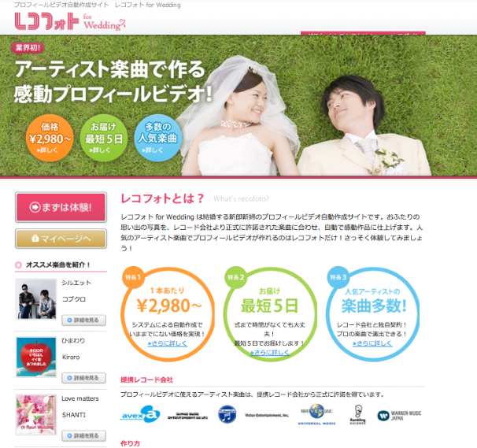Click the avex logo

coord(140,414)
